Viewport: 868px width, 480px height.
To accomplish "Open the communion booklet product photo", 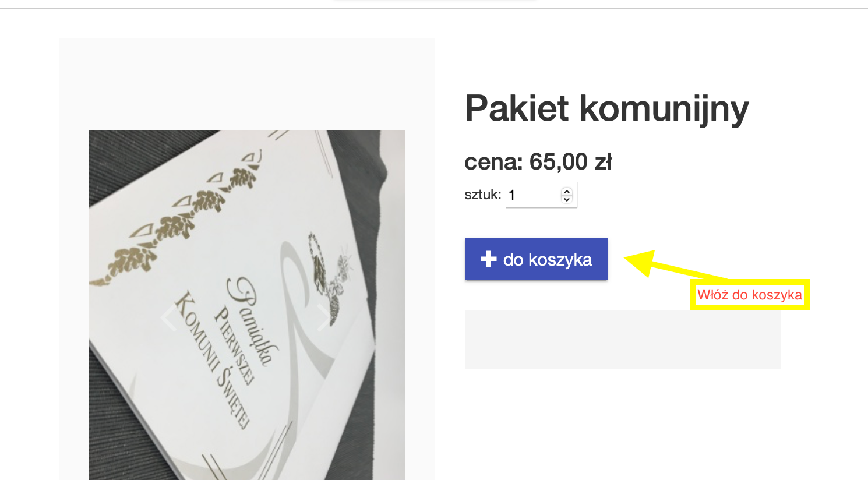I will [x=247, y=305].
